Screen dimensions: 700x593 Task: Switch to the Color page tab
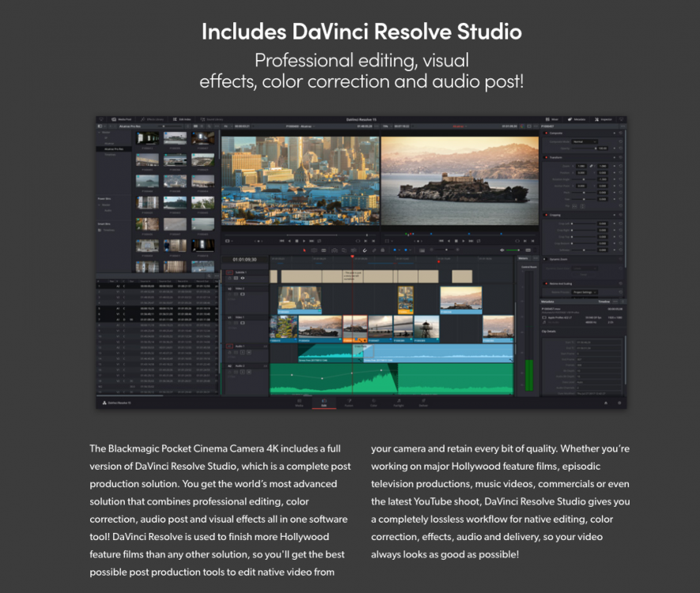point(374,402)
